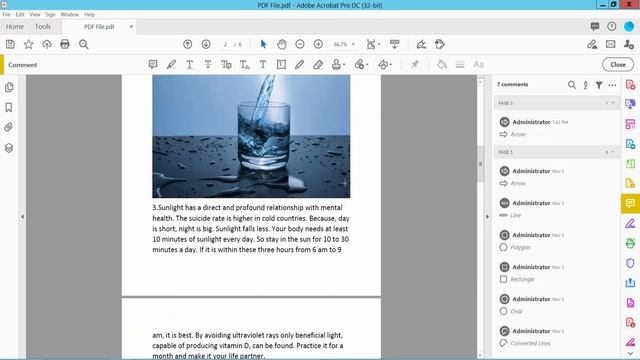Open the Page Thumbnails panel
The height and width of the screenshot is (360, 640).
[x=9, y=87]
